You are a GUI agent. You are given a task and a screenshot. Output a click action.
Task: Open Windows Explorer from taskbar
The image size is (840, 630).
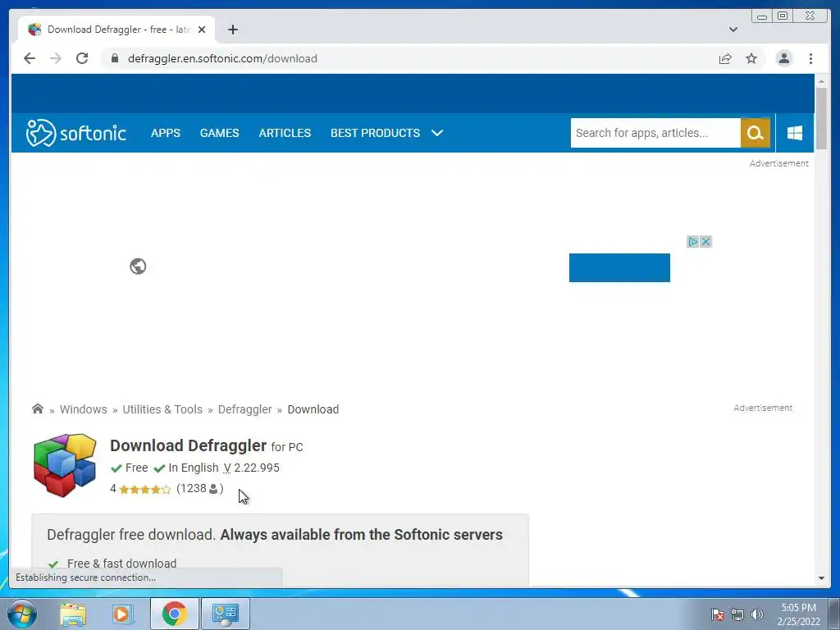(x=73, y=614)
